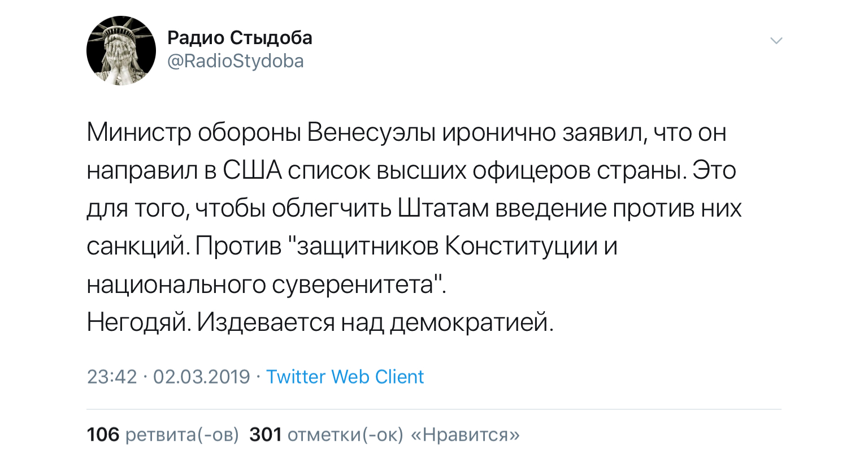The image size is (868, 457).
Task: Click the line "национального суверенитета"
Action: click(x=266, y=284)
